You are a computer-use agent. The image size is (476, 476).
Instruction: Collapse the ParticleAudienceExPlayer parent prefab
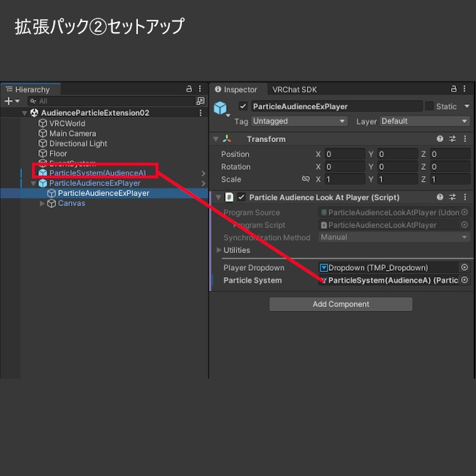[x=33, y=183]
